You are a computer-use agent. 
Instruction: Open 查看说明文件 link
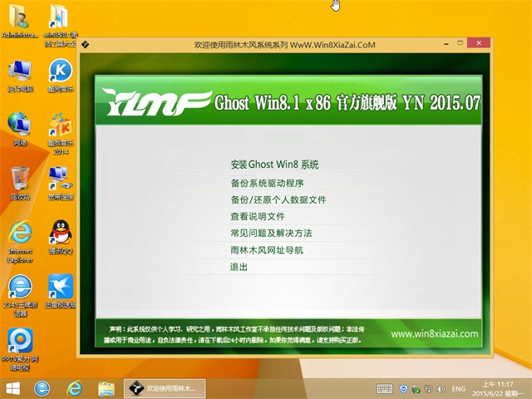tap(257, 217)
